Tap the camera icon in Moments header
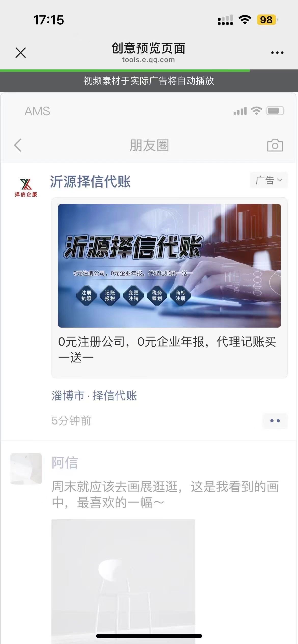This screenshot has width=298, height=644. point(275,145)
